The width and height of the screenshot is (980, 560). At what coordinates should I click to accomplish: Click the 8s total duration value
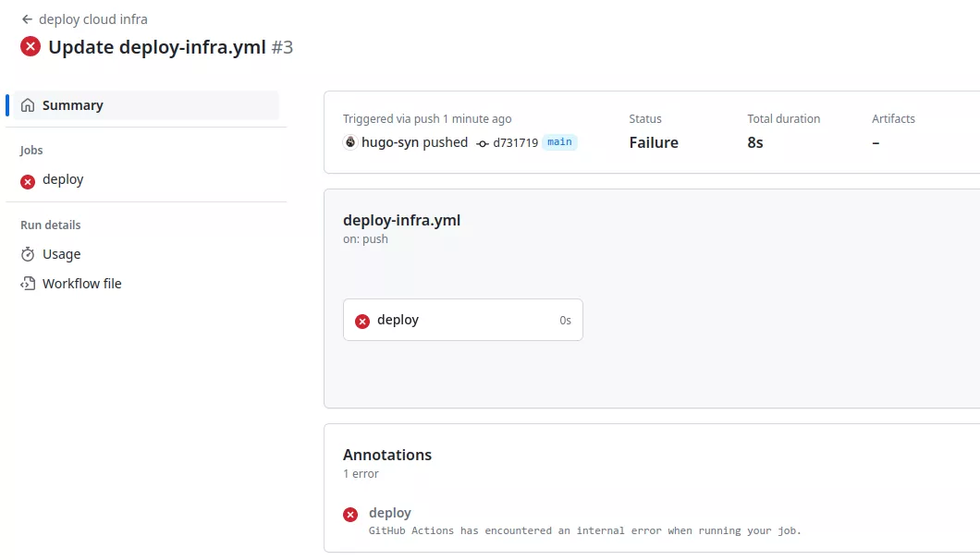coord(755,142)
